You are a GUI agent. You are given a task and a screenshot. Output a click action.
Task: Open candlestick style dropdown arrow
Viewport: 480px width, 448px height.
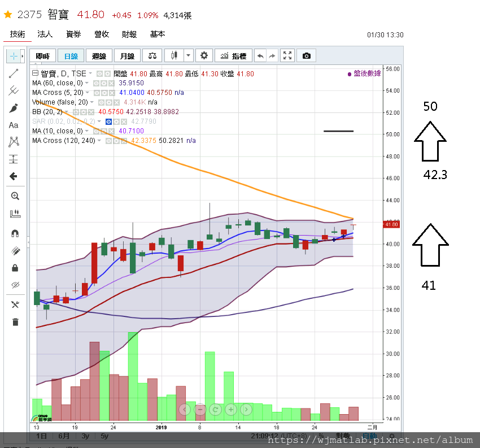pyautogui.click(x=188, y=56)
